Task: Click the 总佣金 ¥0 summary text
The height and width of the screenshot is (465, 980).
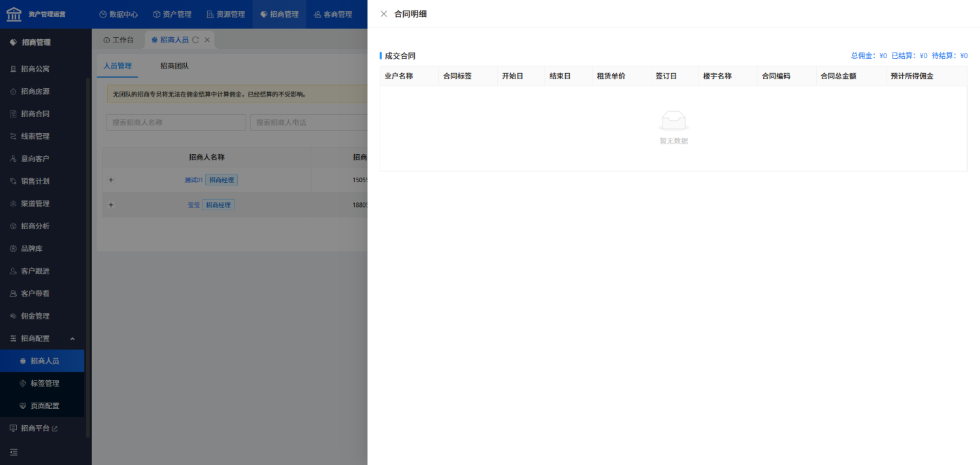Action: [x=869, y=56]
